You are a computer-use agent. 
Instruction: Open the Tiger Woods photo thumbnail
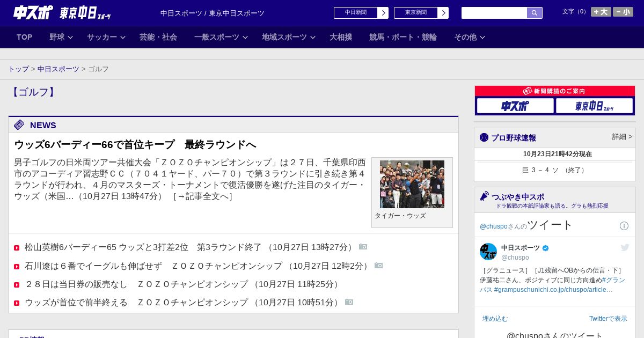click(412, 184)
